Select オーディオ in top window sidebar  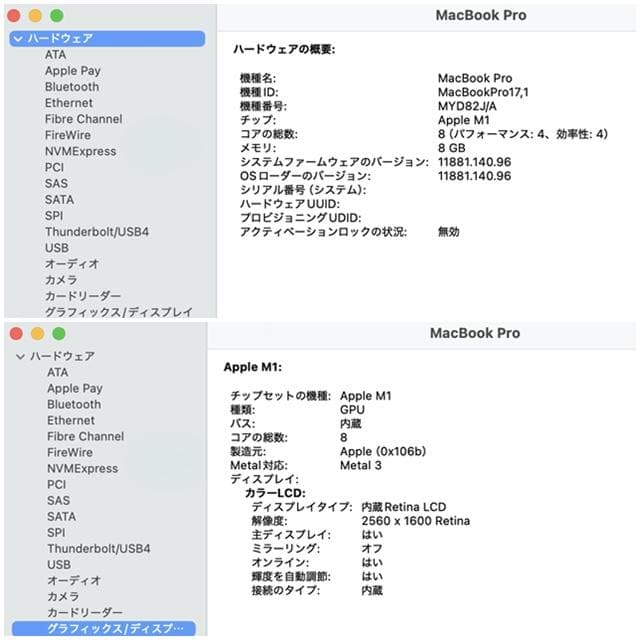point(72,264)
